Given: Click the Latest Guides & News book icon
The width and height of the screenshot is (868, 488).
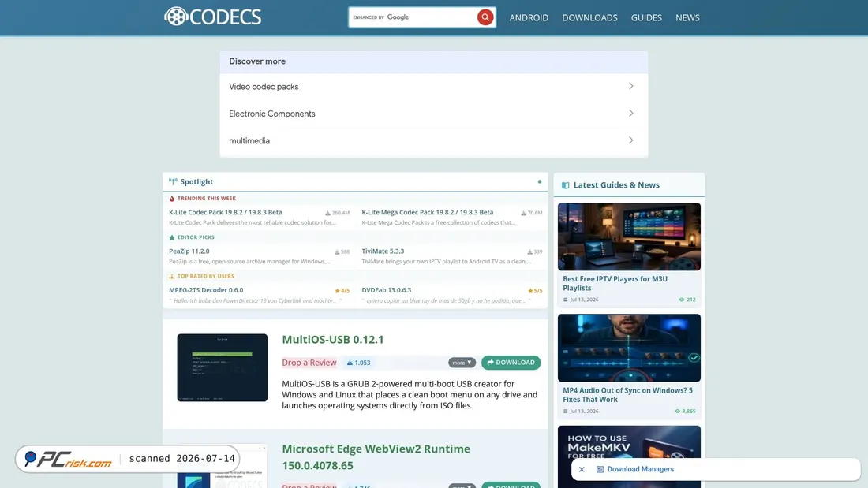Looking at the screenshot, I should pyautogui.click(x=565, y=185).
